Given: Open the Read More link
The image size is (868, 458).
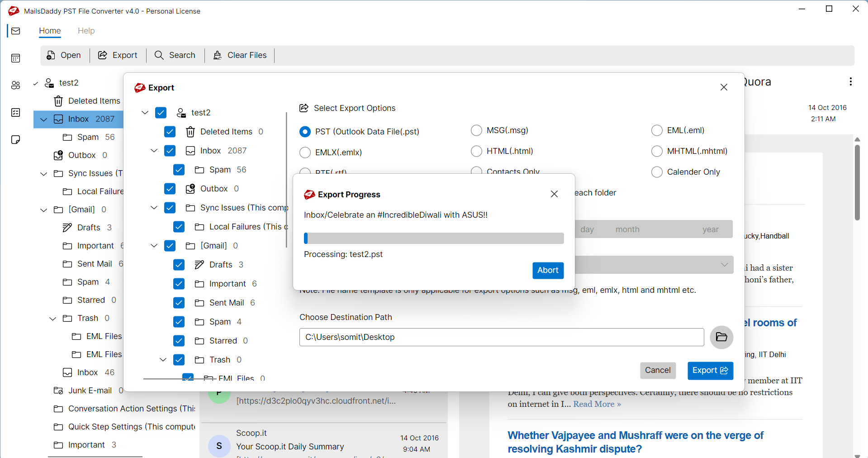Looking at the screenshot, I should point(597,404).
